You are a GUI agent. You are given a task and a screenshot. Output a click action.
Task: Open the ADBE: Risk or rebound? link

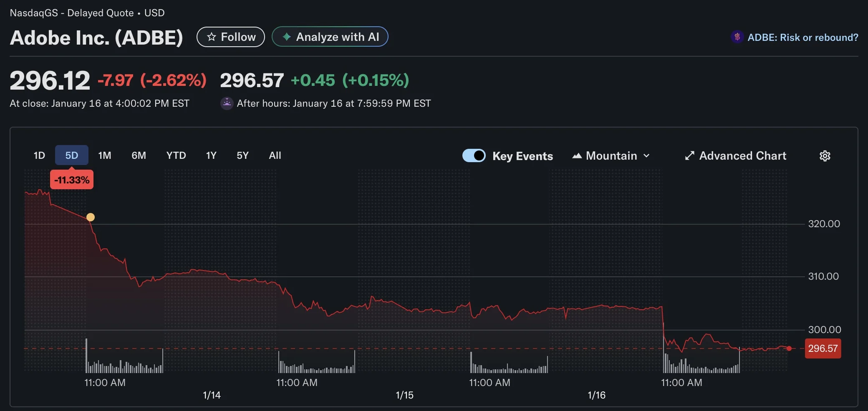[802, 38]
